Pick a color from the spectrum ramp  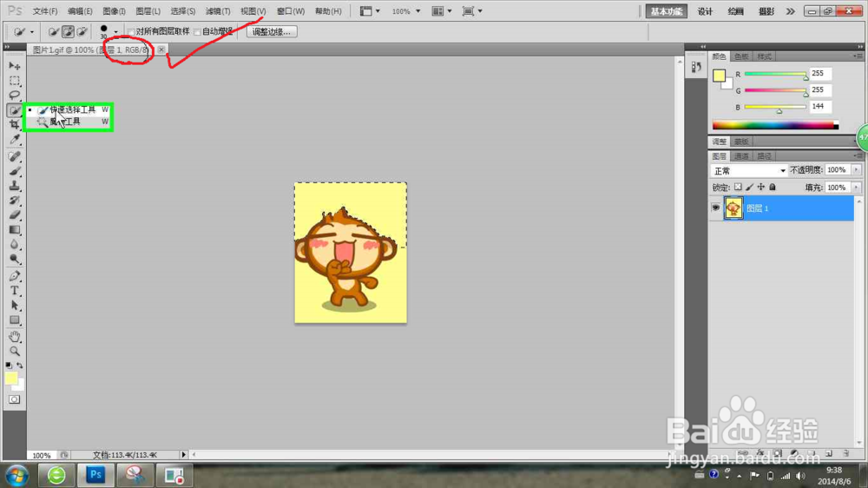click(x=775, y=125)
